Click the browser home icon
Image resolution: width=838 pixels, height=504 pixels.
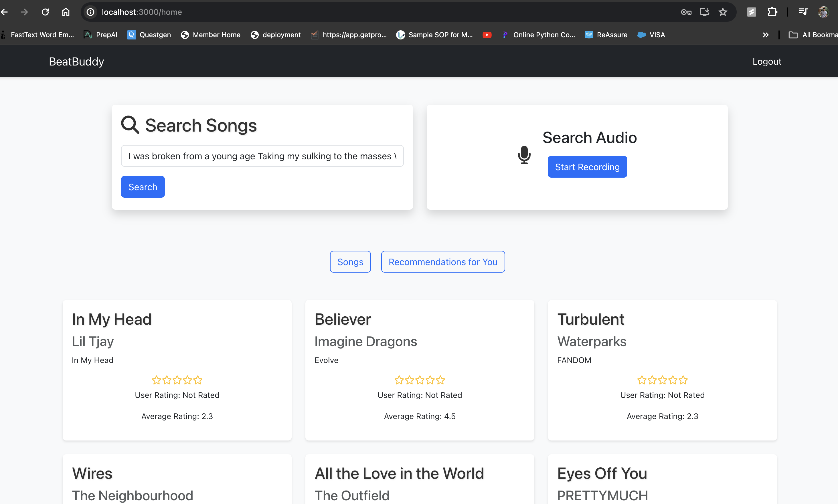pyautogui.click(x=66, y=12)
